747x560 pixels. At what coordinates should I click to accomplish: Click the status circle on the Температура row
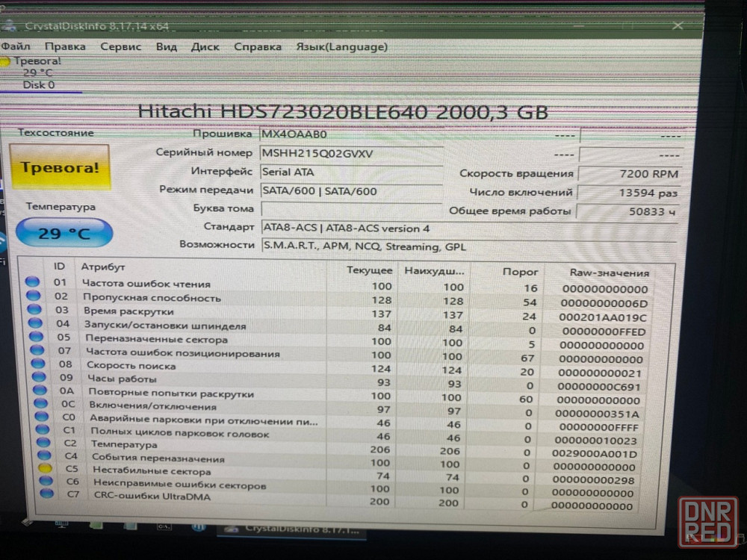coord(43,443)
